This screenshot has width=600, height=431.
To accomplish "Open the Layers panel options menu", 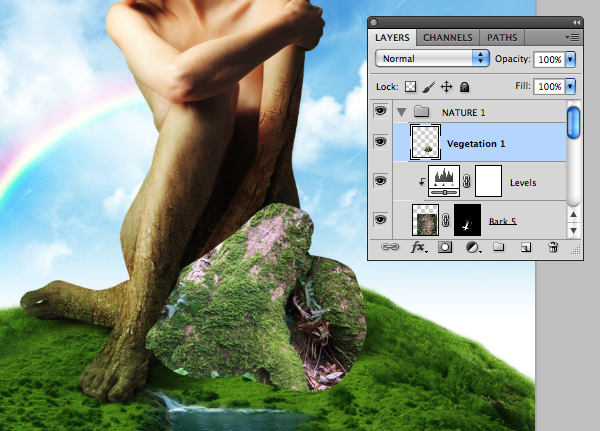I will point(572,38).
